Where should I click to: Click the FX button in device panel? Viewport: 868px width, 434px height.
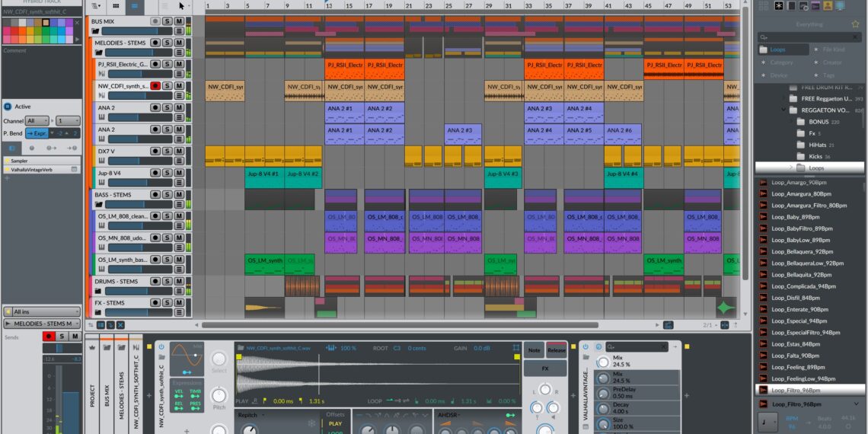(x=545, y=368)
